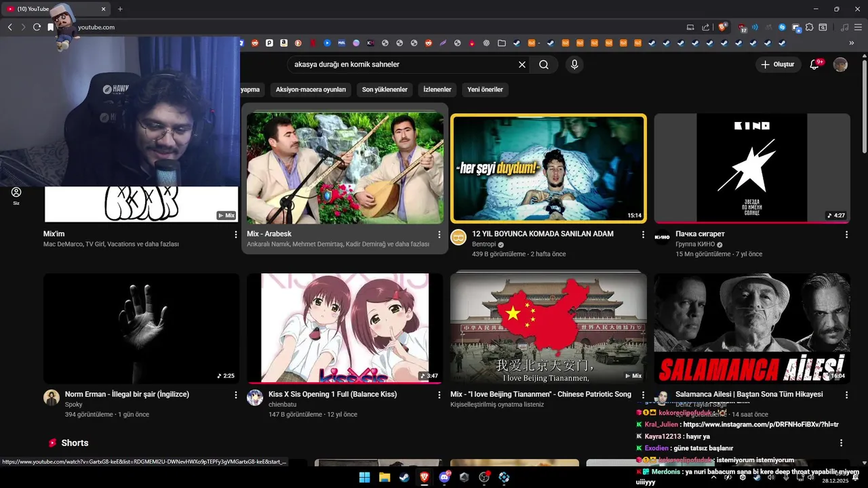Open Norm Erman - İllegal bir şair title
The width and height of the screenshot is (868, 488).
pyautogui.click(x=127, y=394)
